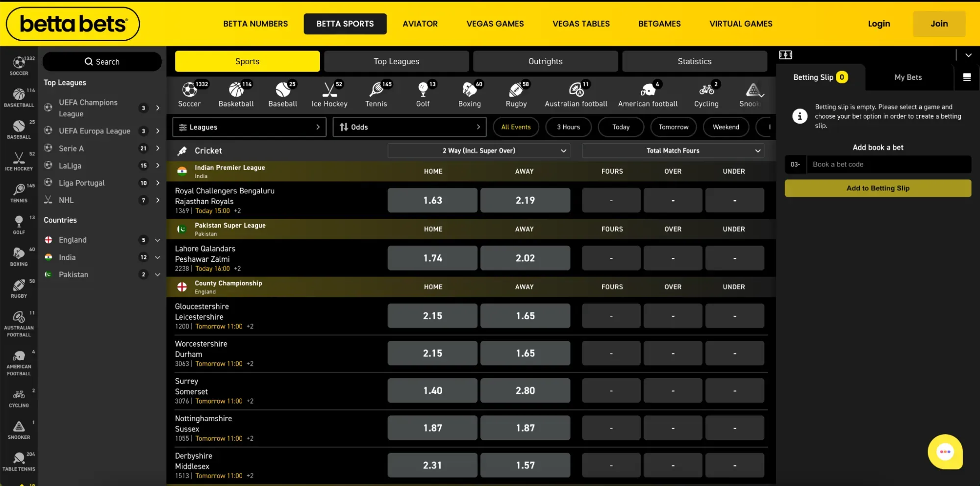This screenshot has height=486, width=980.
Task: Bet on Royal Challengers Bengaluru at 1.63
Action: point(432,200)
